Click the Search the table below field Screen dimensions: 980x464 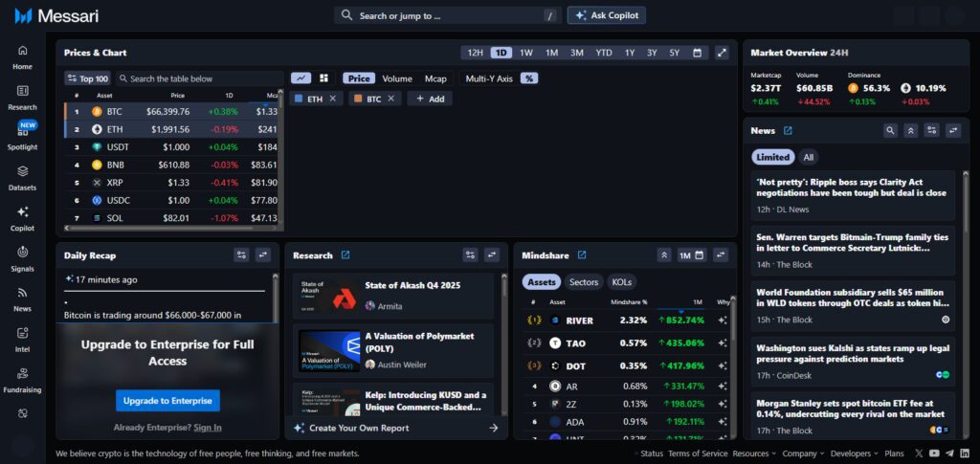point(200,78)
